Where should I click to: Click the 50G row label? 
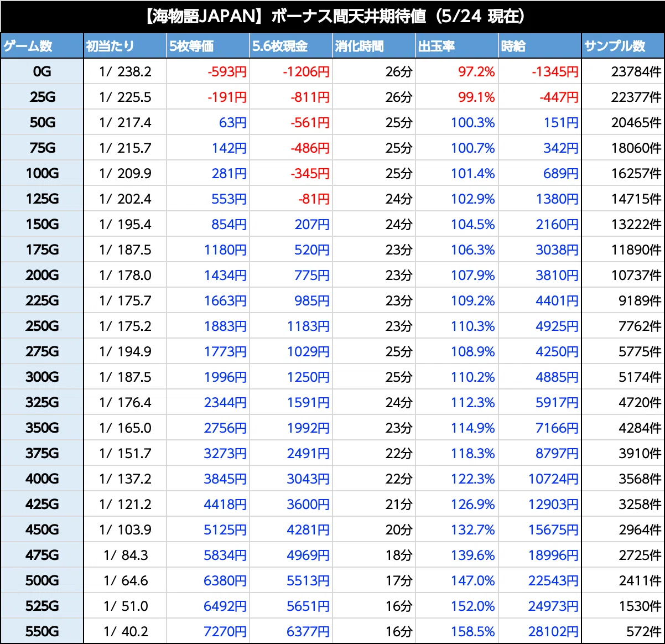(42, 122)
